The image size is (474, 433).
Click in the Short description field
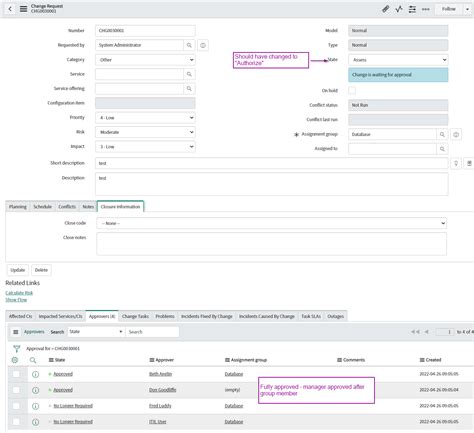(x=272, y=163)
